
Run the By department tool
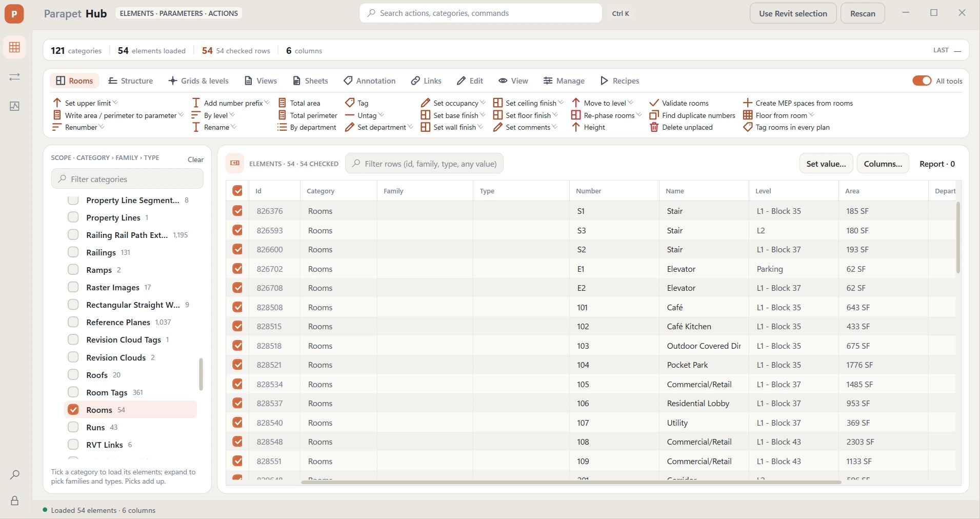(x=307, y=127)
